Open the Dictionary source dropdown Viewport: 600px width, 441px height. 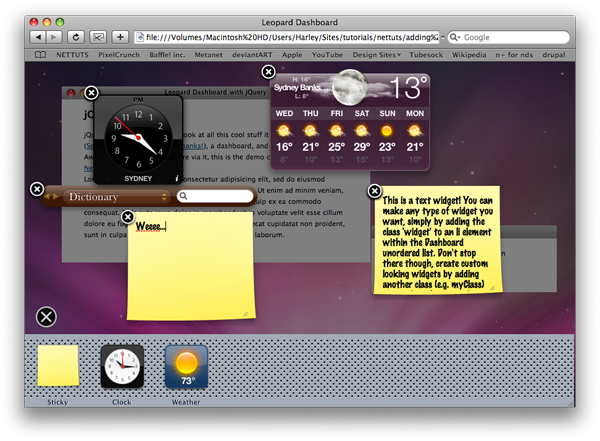(117, 197)
